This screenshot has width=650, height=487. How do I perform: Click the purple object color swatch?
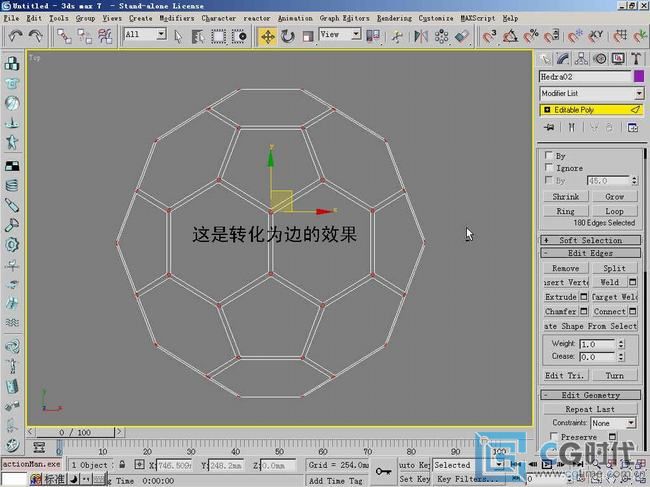(x=639, y=76)
